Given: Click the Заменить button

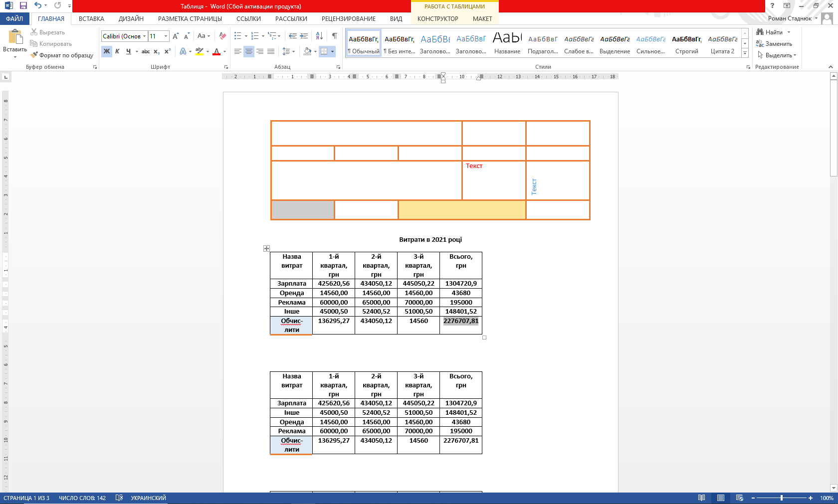Looking at the screenshot, I should [x=774, y=44].
